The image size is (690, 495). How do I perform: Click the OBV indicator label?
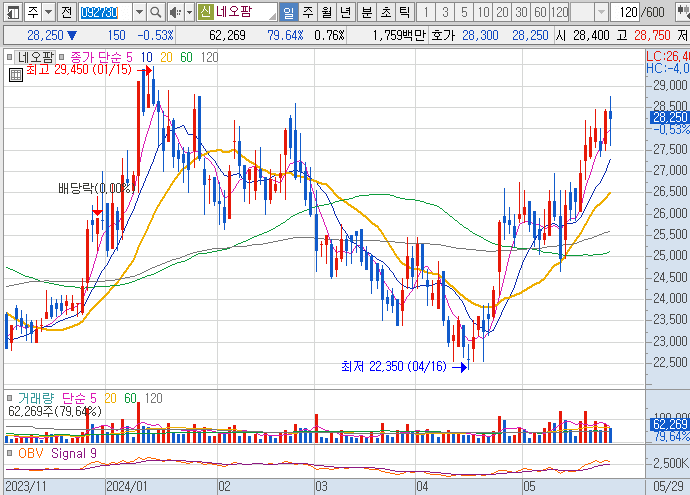tap(31, 453)
